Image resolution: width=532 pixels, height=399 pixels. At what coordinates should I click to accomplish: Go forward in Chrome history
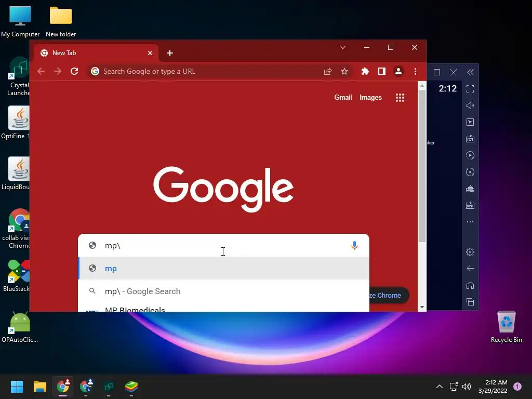(58, 71)
